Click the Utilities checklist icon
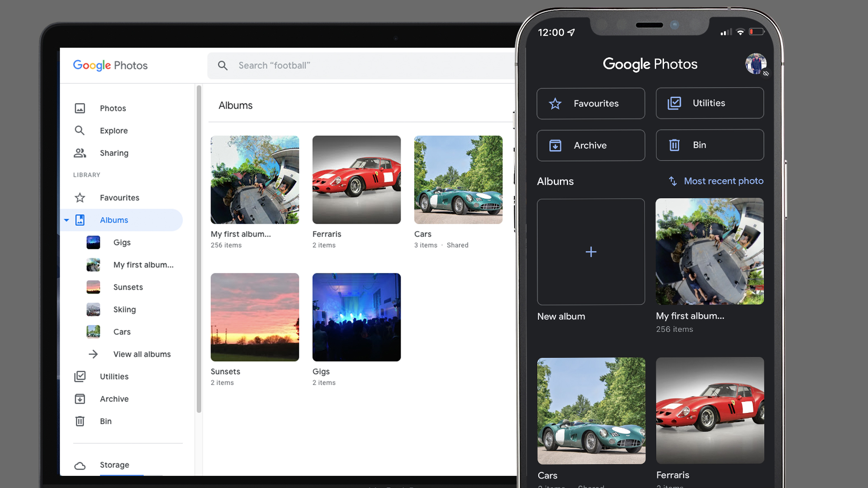868x488 pixels. [674, 102]
